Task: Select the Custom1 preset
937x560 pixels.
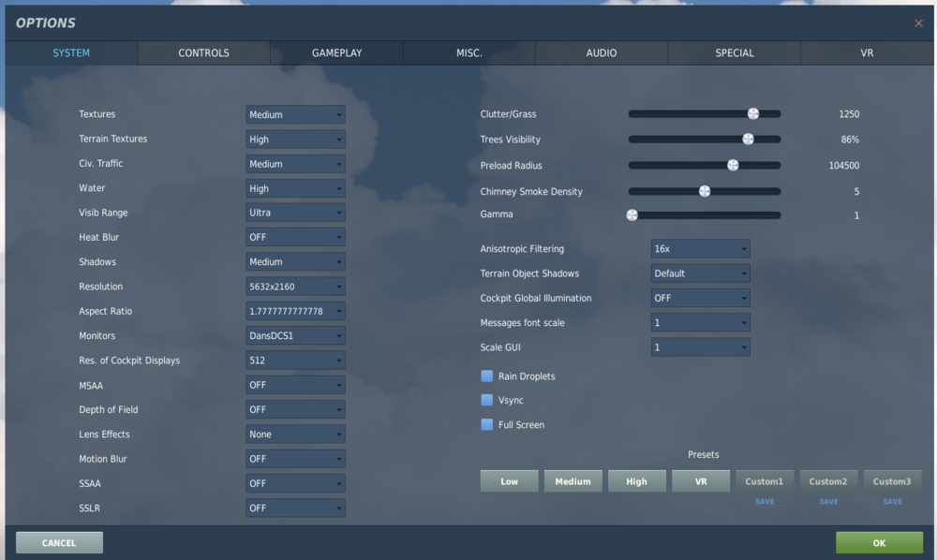Action: coord(765,481)
